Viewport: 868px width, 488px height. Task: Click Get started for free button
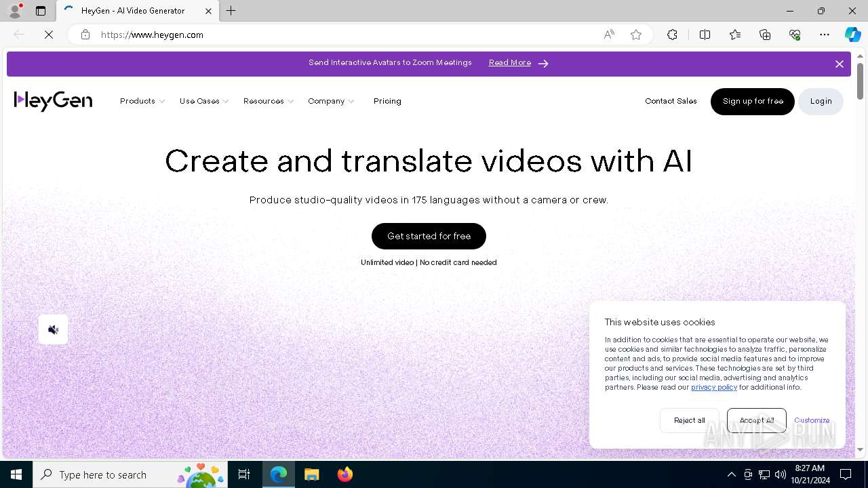pos(429,236)
